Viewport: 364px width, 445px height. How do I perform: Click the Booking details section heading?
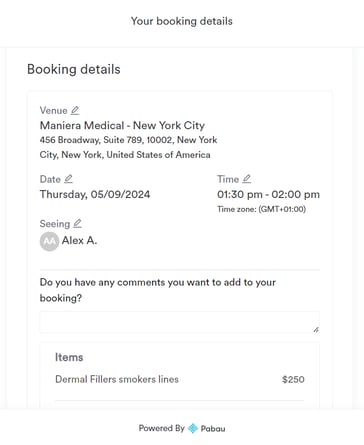74,69
